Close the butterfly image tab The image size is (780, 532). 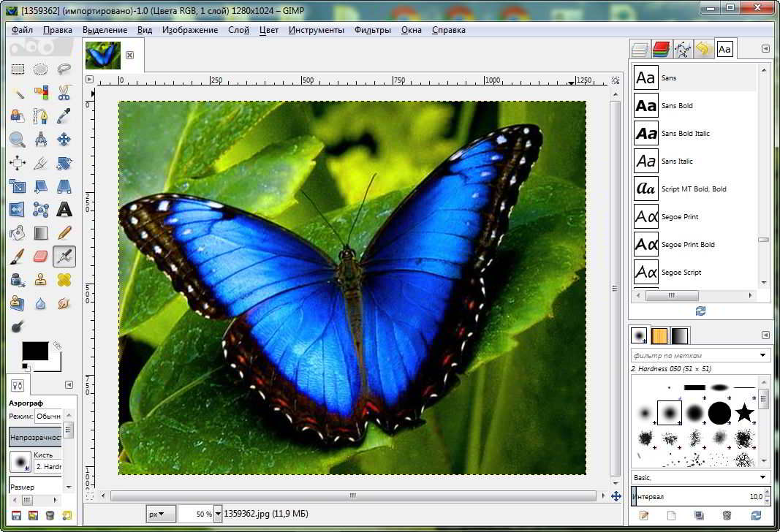[130, 55]
